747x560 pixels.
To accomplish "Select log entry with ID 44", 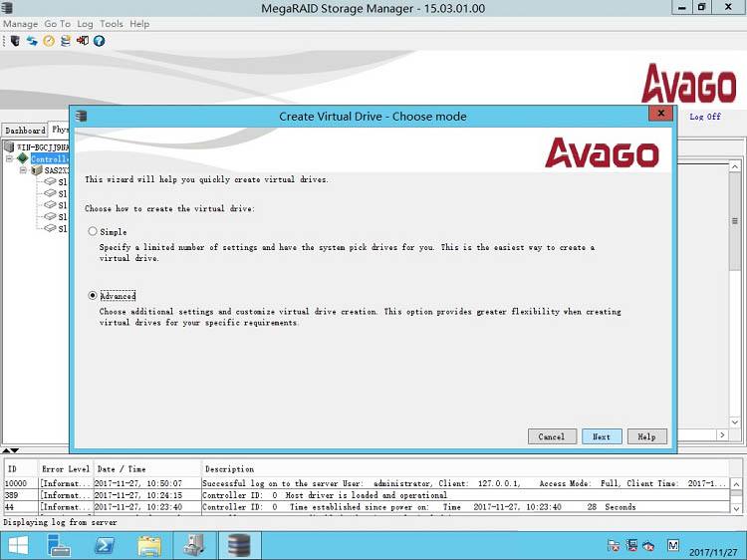I will 367,506.
